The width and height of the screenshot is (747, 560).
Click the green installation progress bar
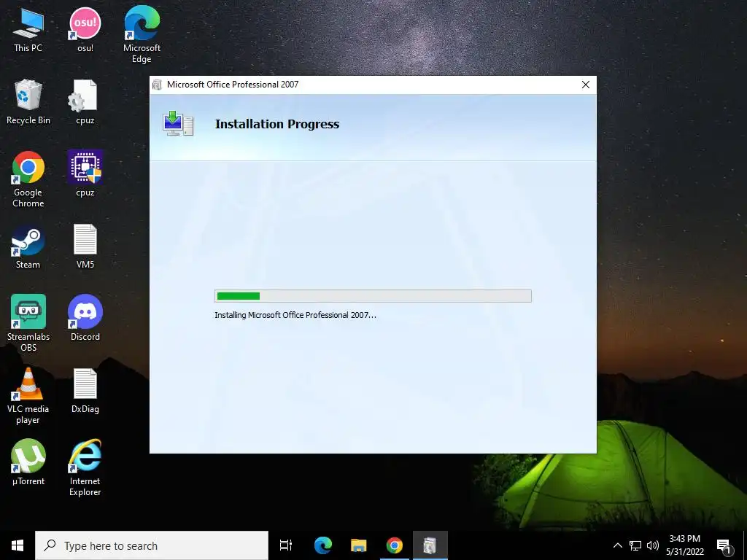click(373, 296)
